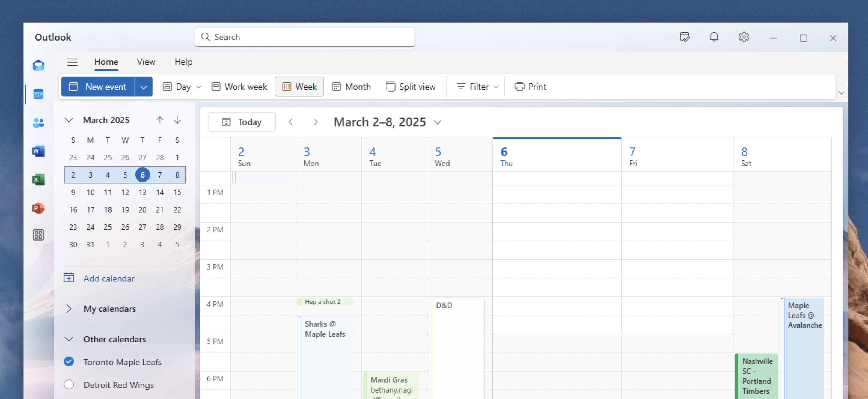Select the Thursday 6 column header

pos(557,155)
